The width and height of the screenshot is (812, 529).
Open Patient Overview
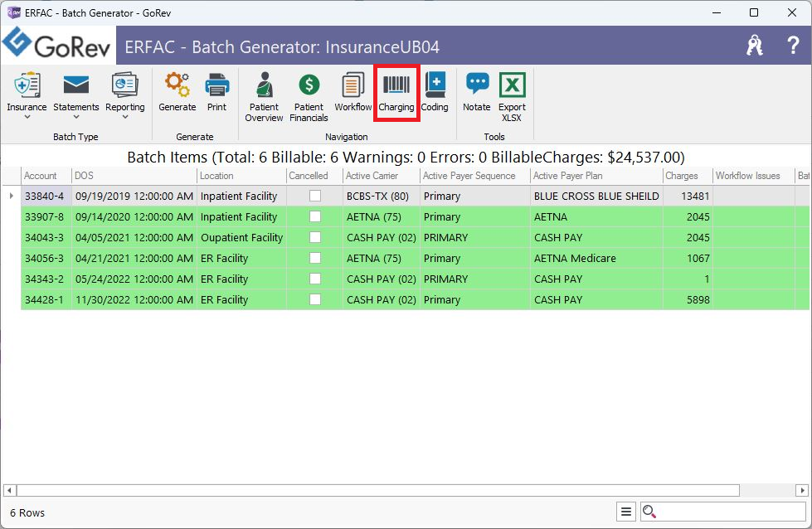tap(264, 97)
